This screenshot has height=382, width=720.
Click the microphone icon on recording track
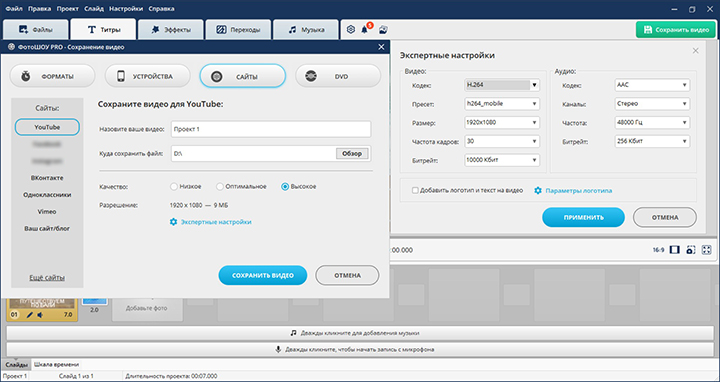click(278, 349)
